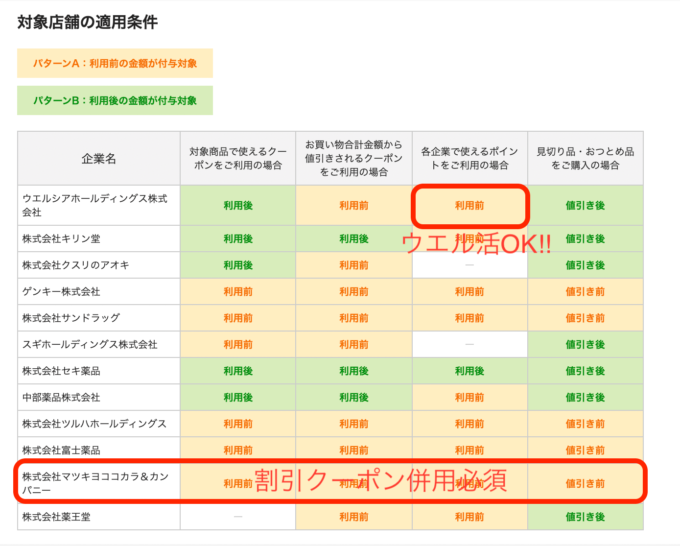
Task: Click the 対象商品で使えるクーポンをご利用の場合 column header
Action: click(238, 158)
